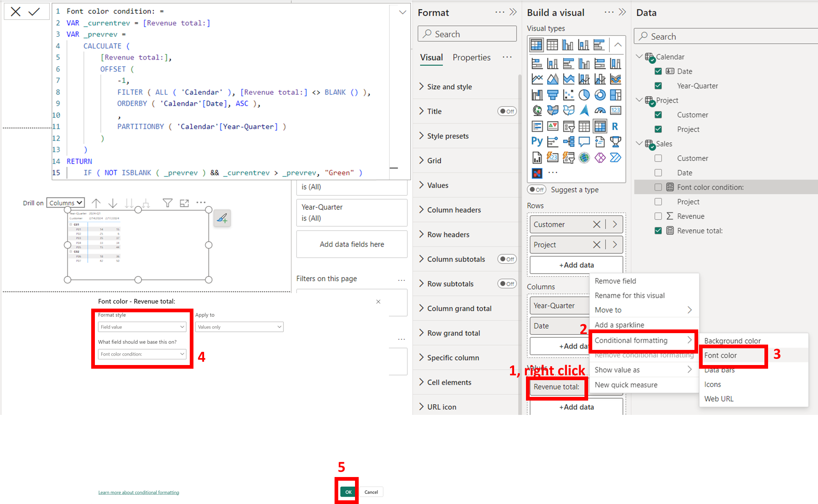Open the Conditional formatting menu item
Viewport: 818px width, 504px height.
tap(643, 340)
